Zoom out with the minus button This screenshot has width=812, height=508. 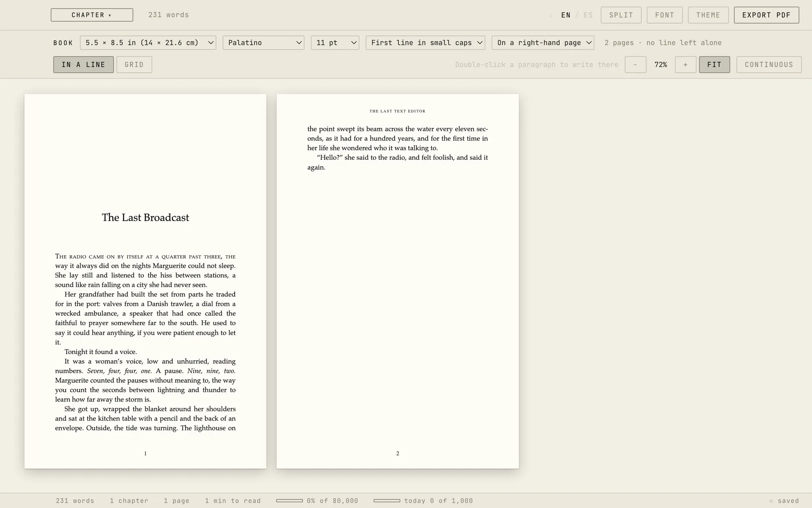pos(635,65)
